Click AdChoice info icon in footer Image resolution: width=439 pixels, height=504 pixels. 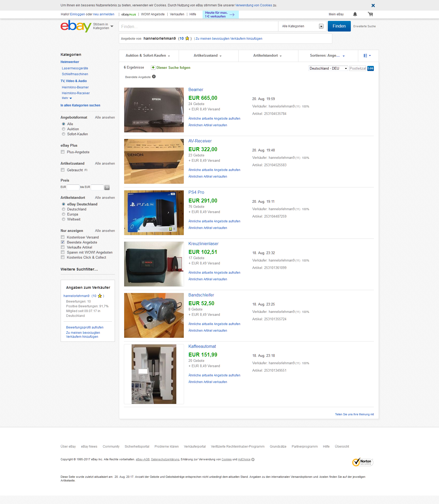pyautogui.click(x=253, y=460)
